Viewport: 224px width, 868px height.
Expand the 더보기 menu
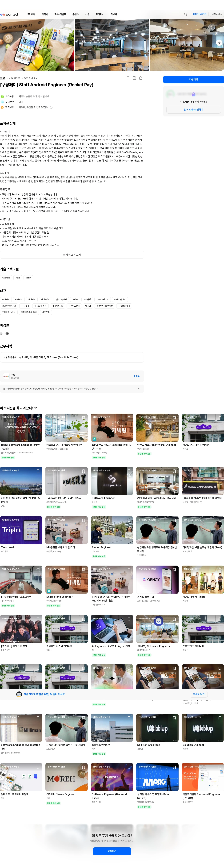(x=114, y=15)
